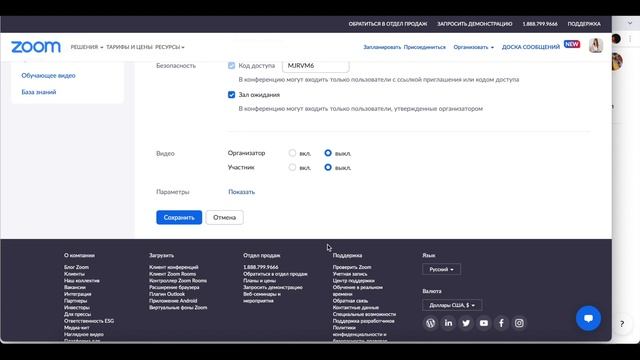The image size is (640, 360).
Task: Open Доска сообщений
Action: pyautogui.click(x=531, y=47)
